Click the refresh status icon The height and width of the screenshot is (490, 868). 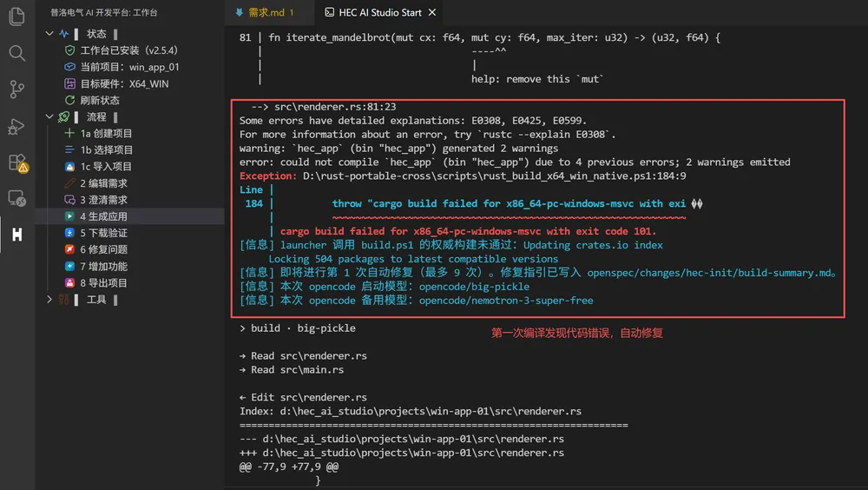click(x=69, y=100)
